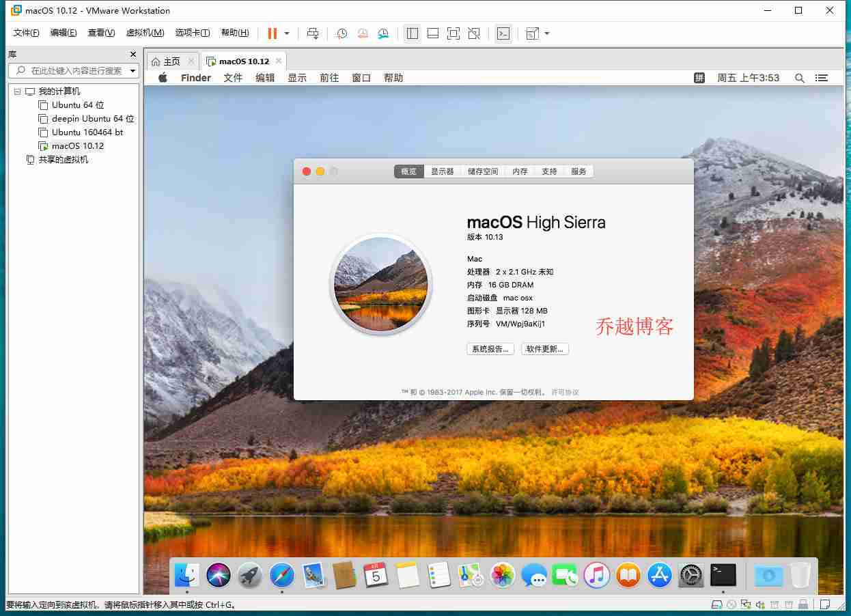
Task: Launch Siri from the dock
Action: tap(219, 576)
